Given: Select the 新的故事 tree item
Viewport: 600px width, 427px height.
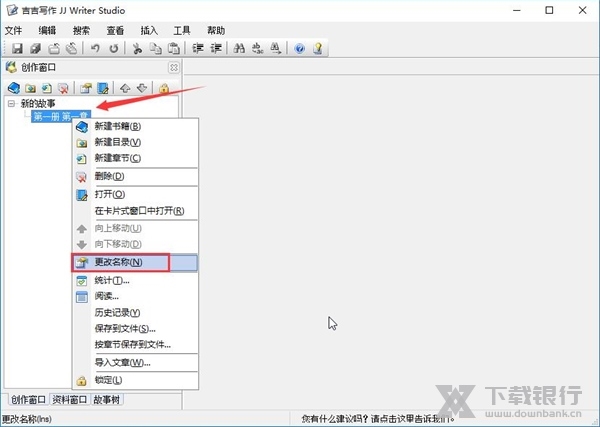Looking at the screenshot, I should coord(38,104).
